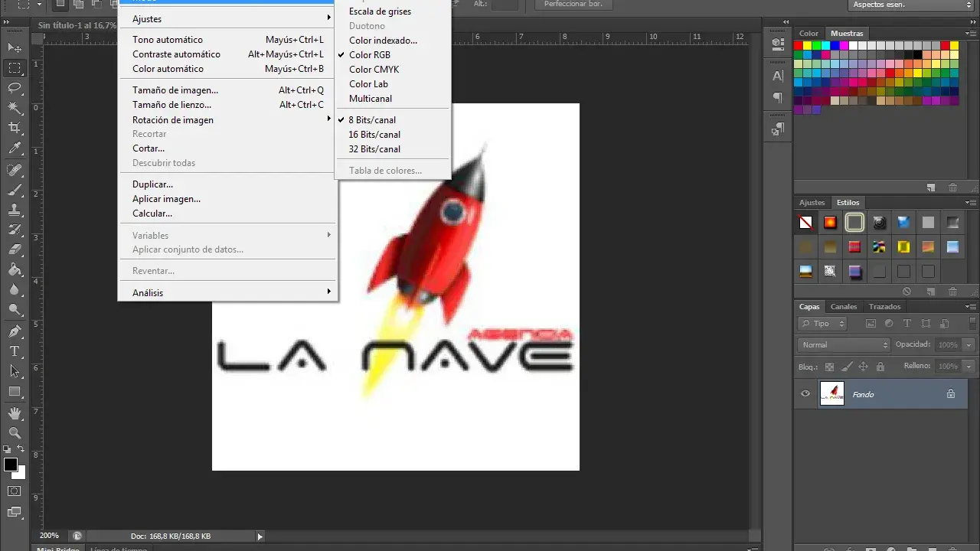Select the Zoom tool
Screen dimensions: 980x551
pyautogui.click(x=15, y=433)
